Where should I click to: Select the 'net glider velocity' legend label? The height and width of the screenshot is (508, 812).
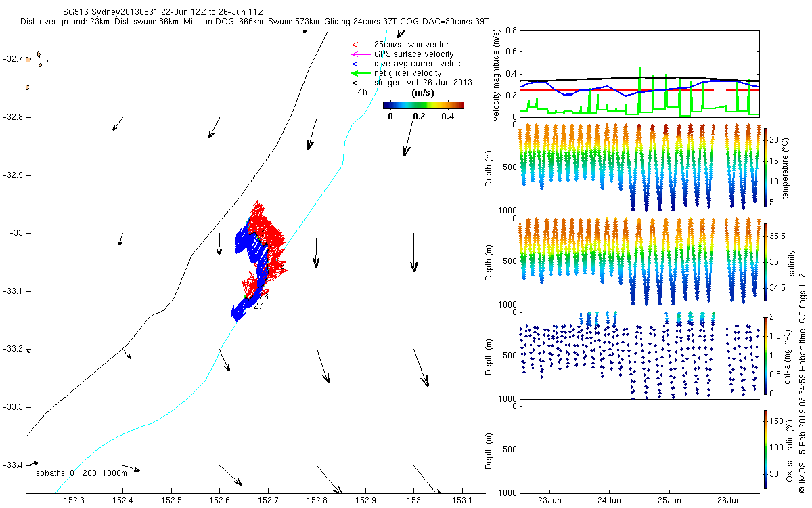[407, 73]
